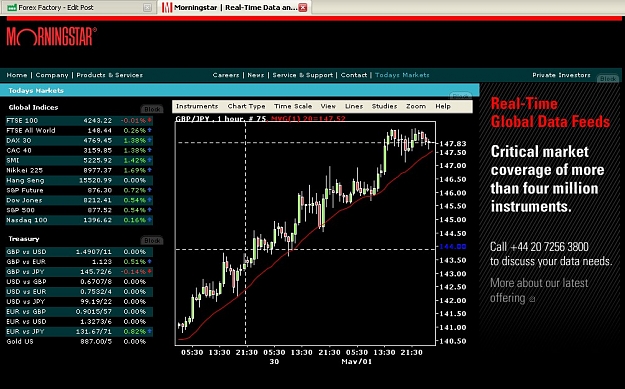
Task: Go to Service & Support
Action: pyautogui.click(x=303, y=75)
